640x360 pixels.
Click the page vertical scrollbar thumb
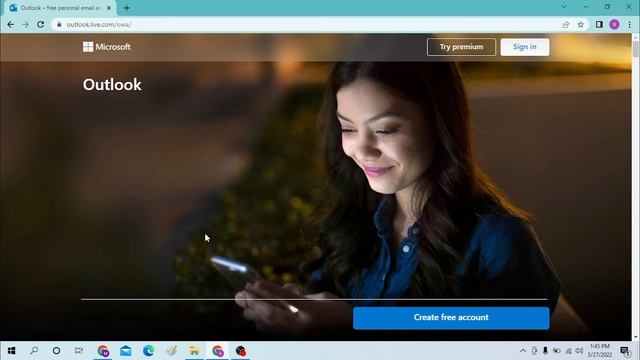click(635, 49)
